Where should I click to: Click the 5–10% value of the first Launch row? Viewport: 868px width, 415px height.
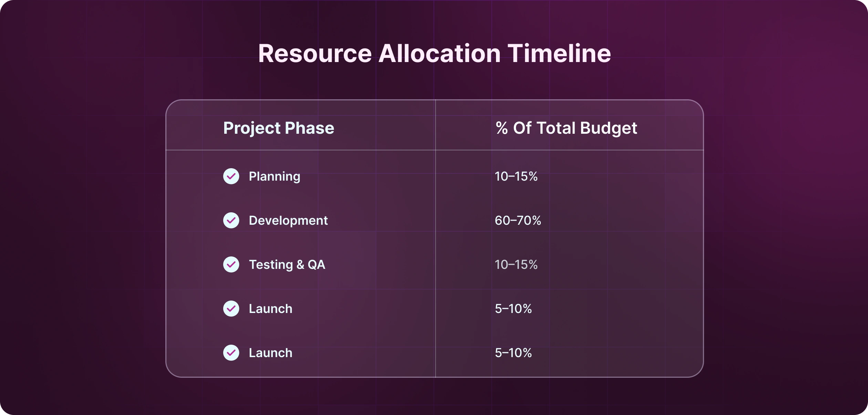pyautogui.click(x=513, y=309)
